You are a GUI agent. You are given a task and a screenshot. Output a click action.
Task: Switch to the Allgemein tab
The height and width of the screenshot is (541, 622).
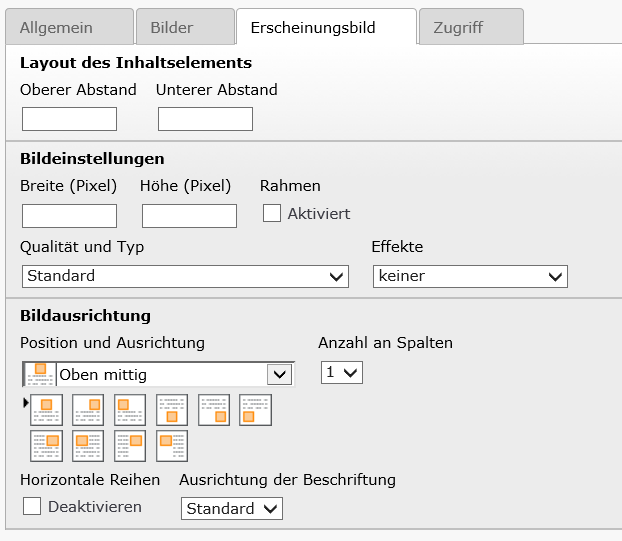point(69,27)
